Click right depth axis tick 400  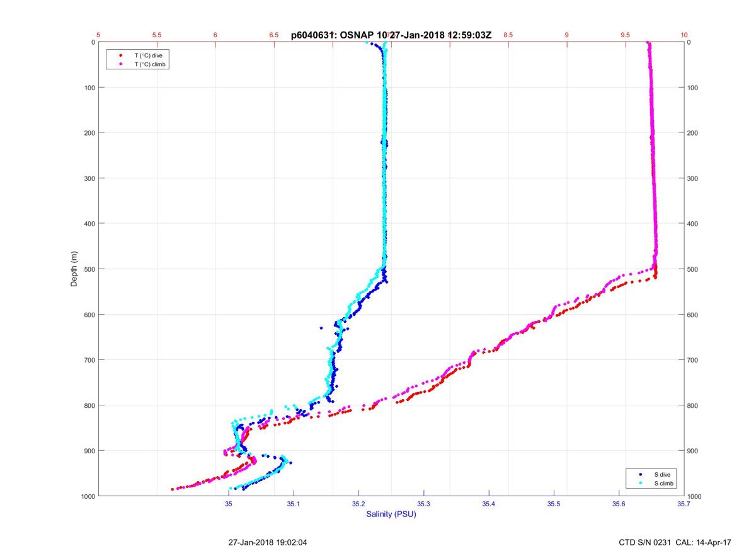(x=694, y=224)
